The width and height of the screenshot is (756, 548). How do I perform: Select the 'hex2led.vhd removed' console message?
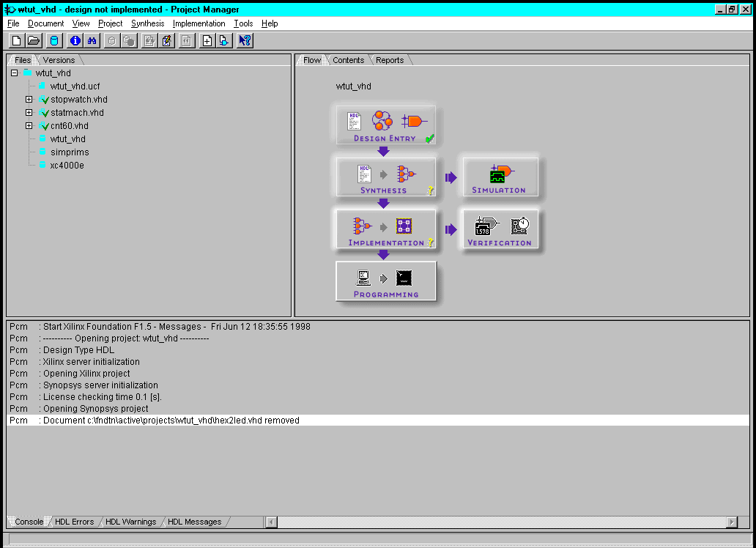tap(378, 421)
